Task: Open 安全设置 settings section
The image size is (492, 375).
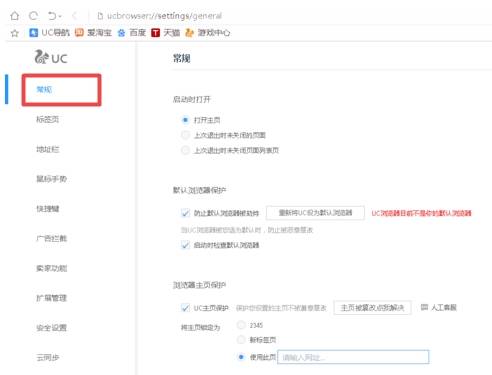Action: (51, 328)
